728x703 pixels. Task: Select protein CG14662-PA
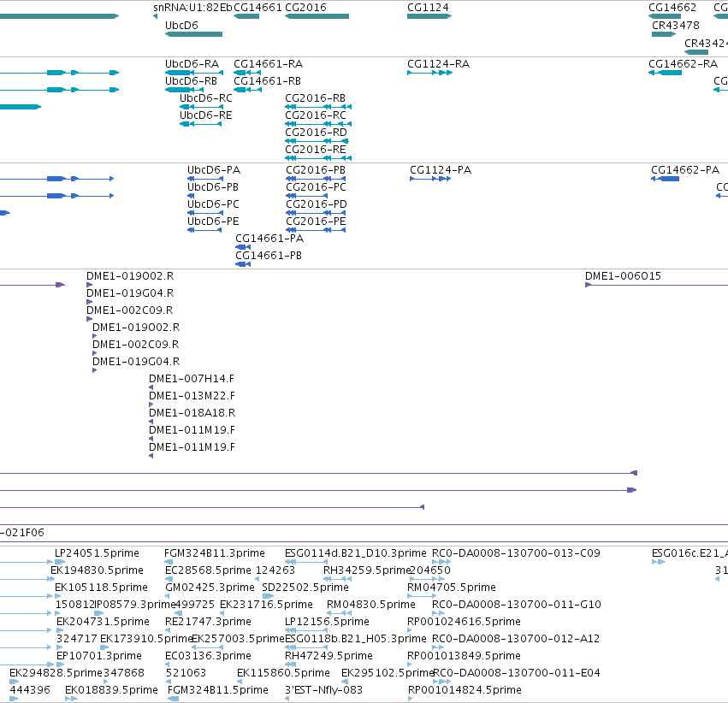(665, 179)
